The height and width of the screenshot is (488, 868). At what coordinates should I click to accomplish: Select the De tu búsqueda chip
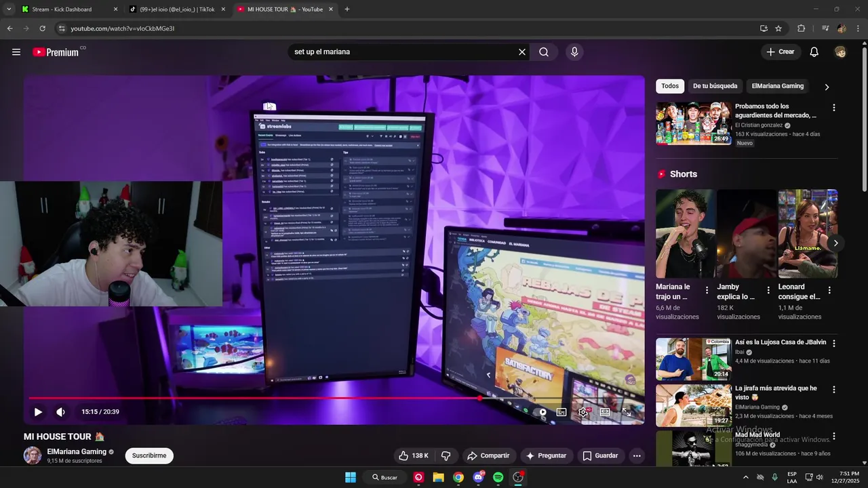[715, 86]
